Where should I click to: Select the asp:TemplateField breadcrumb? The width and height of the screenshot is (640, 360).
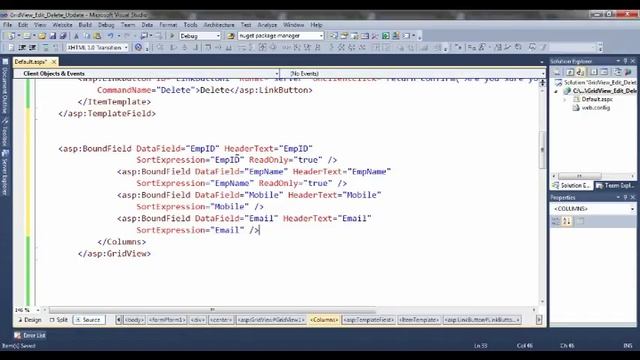pos(369,320)
